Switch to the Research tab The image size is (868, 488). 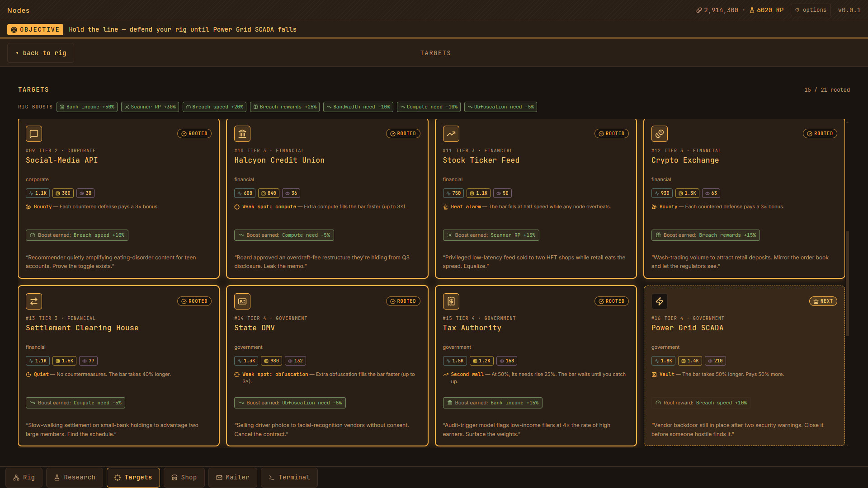(x=75, y=478)
